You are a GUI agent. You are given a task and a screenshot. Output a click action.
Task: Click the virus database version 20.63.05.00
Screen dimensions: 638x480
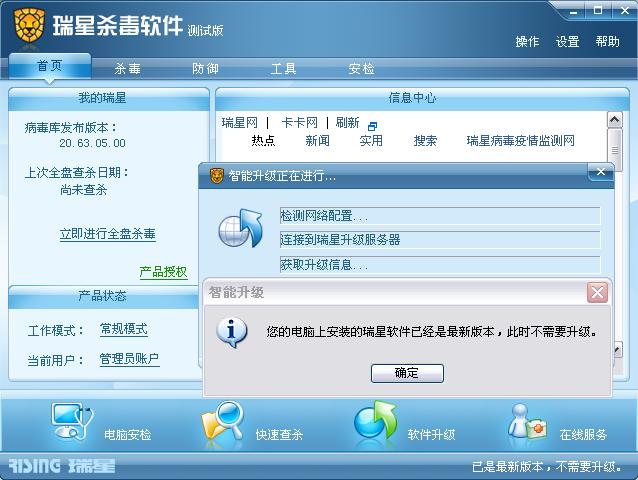tap(92, 143)
